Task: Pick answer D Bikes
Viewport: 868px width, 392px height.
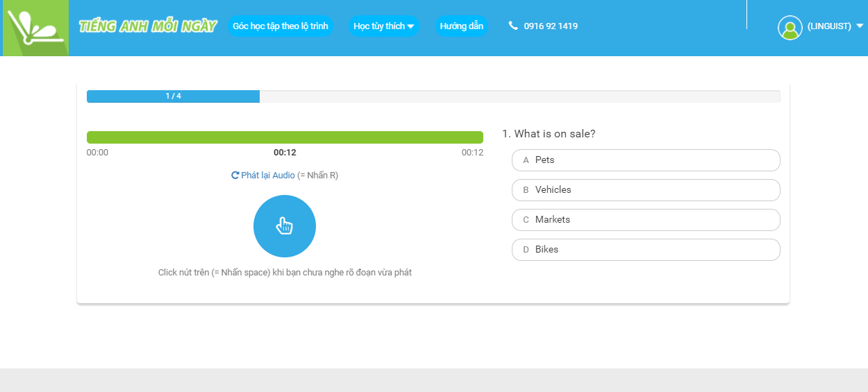Action: coord(645,250)
